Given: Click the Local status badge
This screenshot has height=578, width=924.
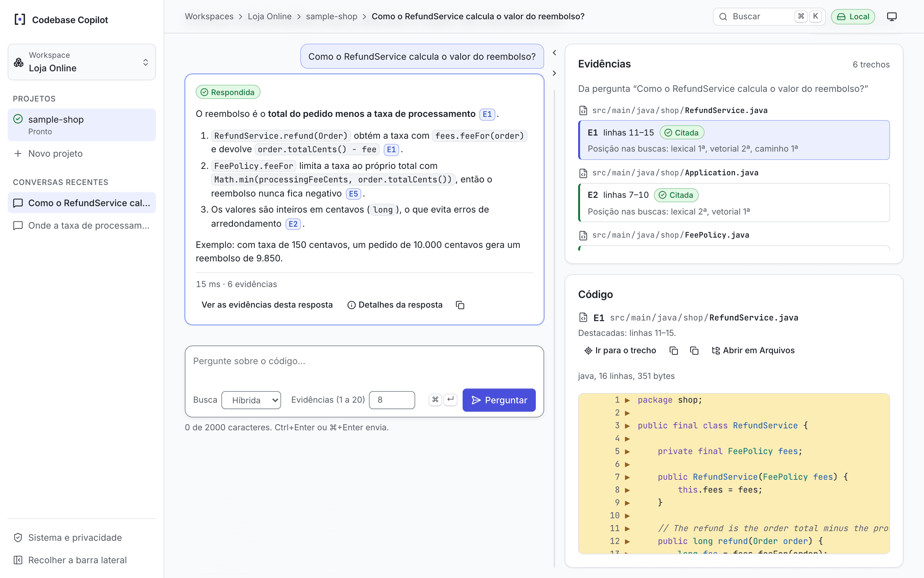Looking at the screenshot, I should (x=853, y=16).
